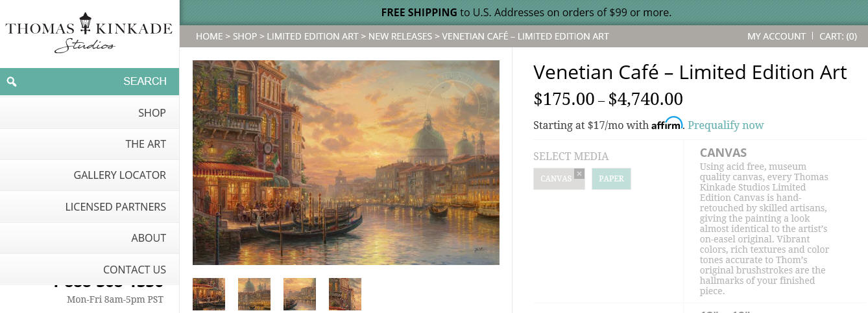Click the Prequalify now link
Image resolution: width=868 pixels, height=313 pixels.
pos(726,125)
